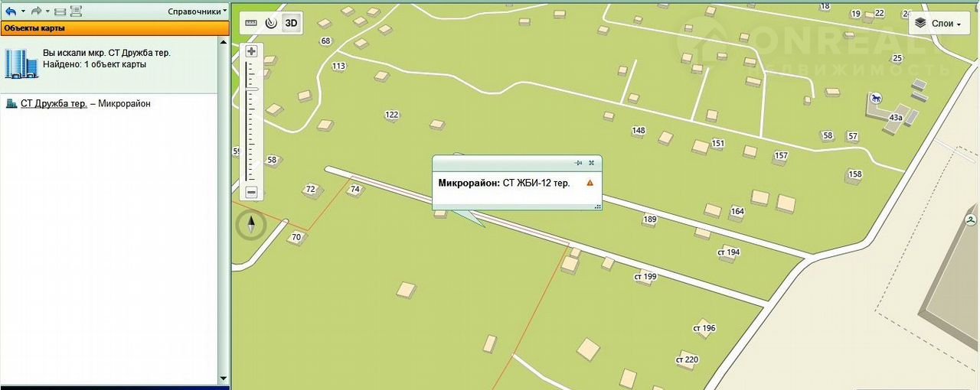Open the forward history dropdown arrow
The image size is (980, 390).
pos(47,11)
